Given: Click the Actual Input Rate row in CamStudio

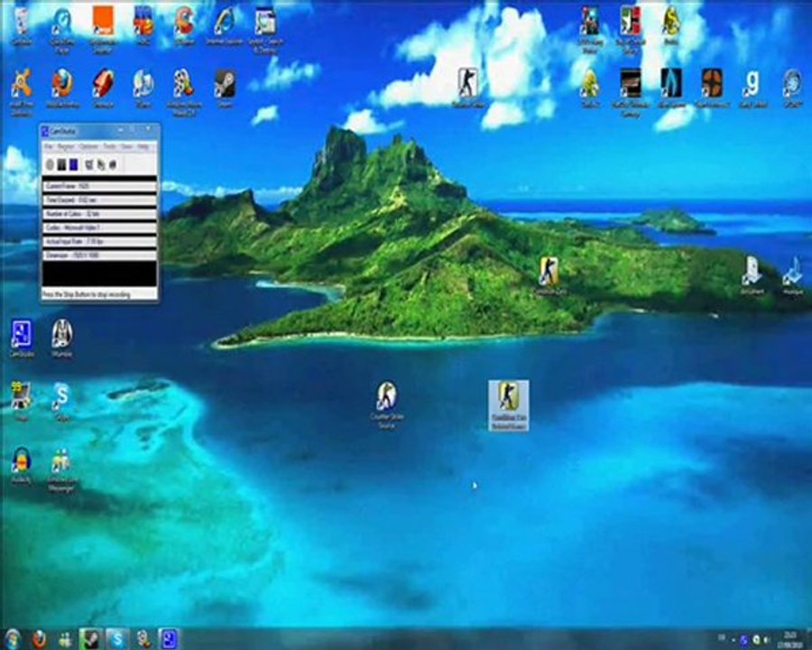Looking at the screenshot, I should 99,242.
